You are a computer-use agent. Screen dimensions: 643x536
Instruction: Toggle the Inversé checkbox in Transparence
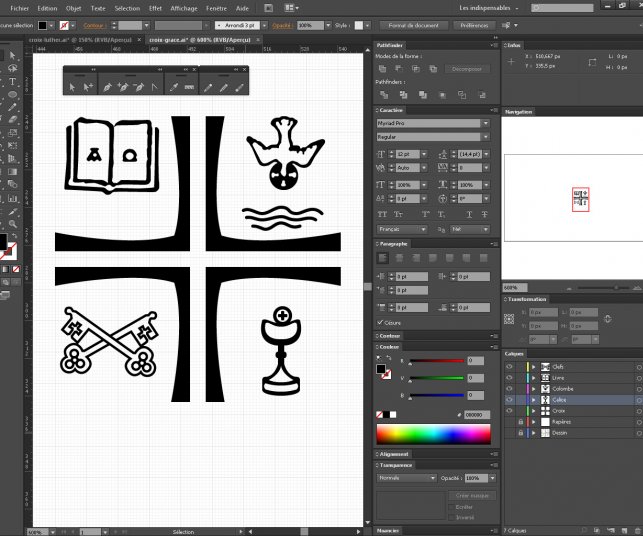[x=451, y=518]
